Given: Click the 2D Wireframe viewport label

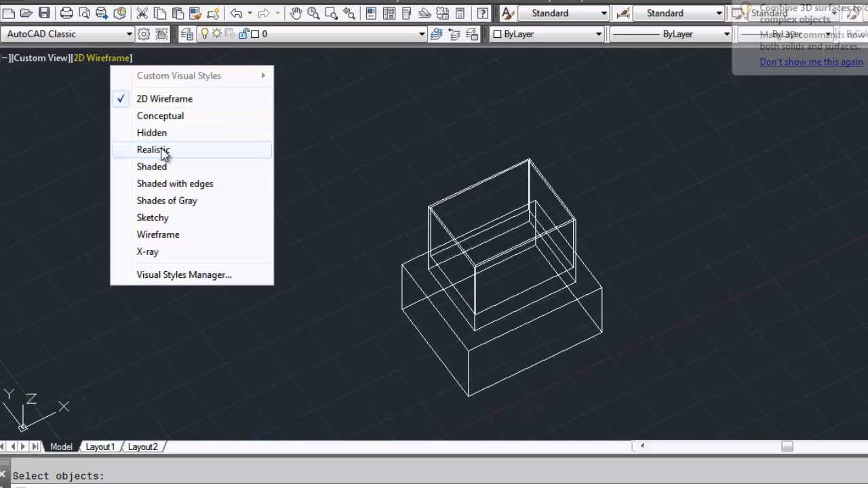Looking at the screenshot, I should click(102, 58).
